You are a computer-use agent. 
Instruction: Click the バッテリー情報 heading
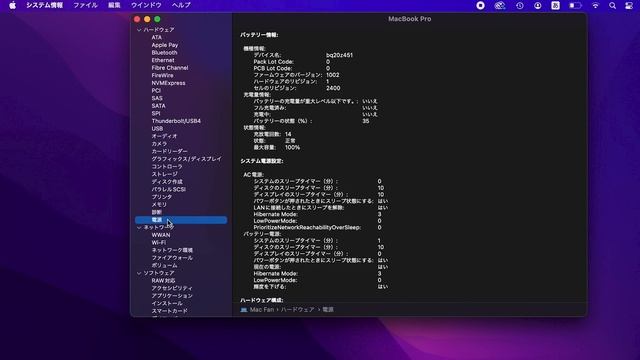[259, 35]
